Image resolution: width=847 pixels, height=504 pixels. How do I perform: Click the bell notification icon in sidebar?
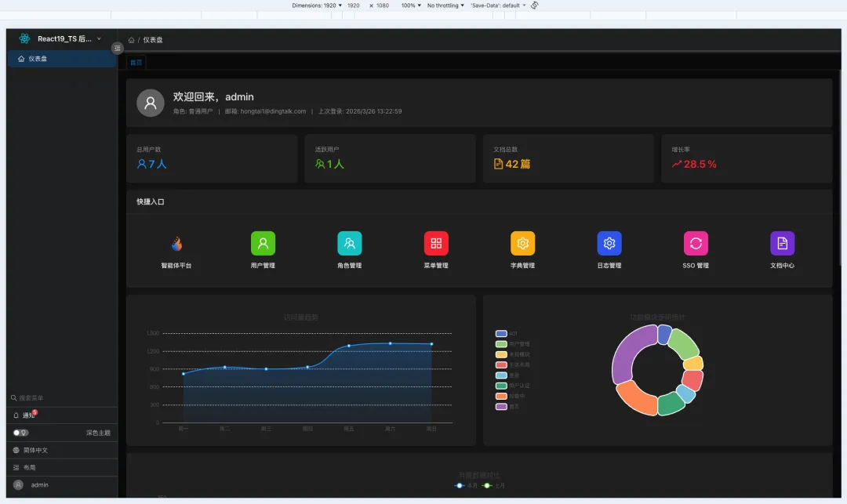coord(16,415)
